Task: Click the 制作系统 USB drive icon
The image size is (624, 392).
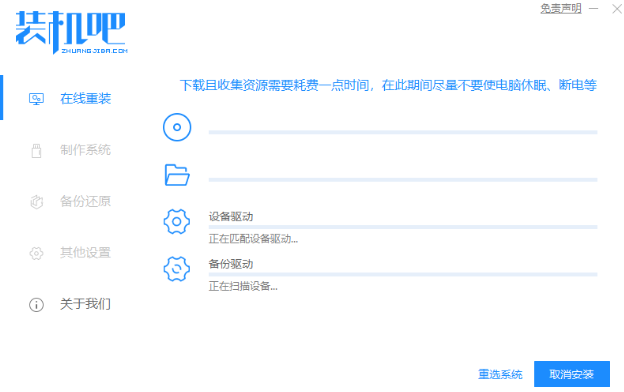Action: click(x=36, y=150)
